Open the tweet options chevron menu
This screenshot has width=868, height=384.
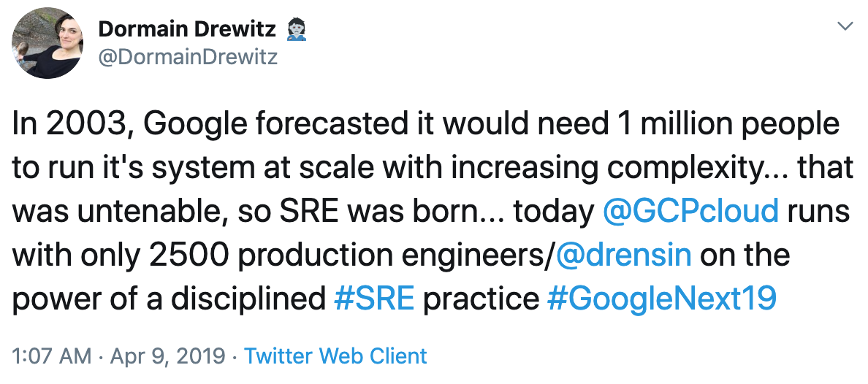tap(845, 26)
